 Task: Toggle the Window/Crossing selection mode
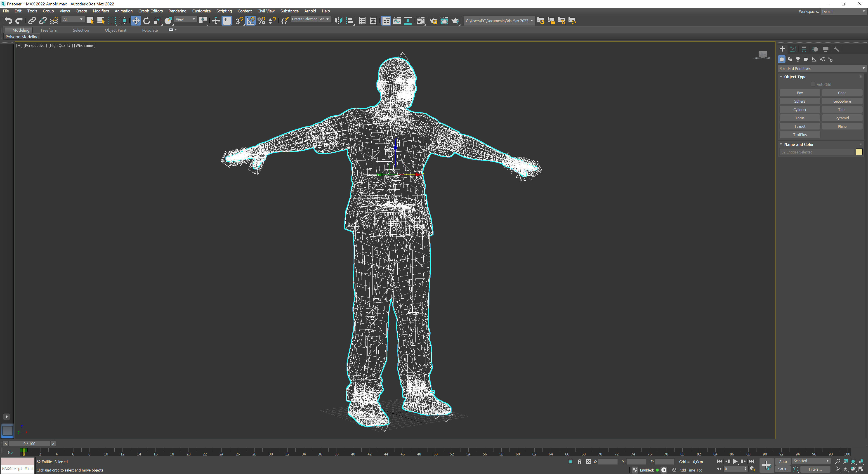[x=123, y=21]
